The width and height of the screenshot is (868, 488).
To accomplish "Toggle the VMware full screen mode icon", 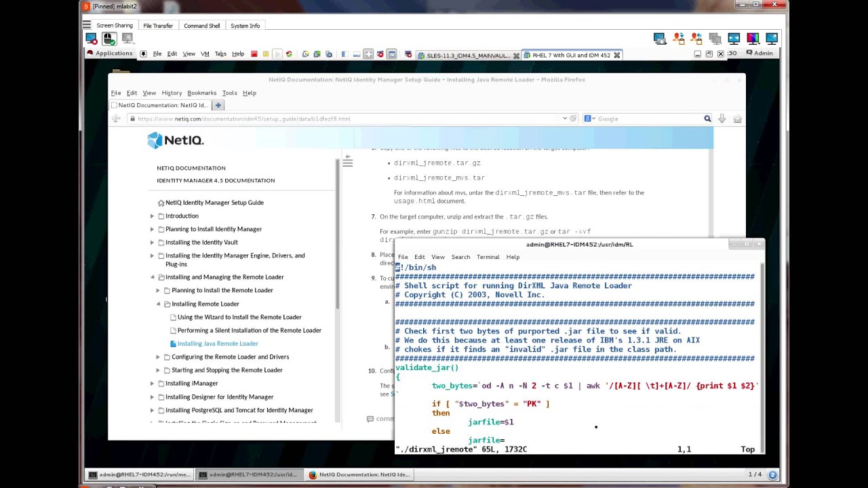I will pos(368,54).
